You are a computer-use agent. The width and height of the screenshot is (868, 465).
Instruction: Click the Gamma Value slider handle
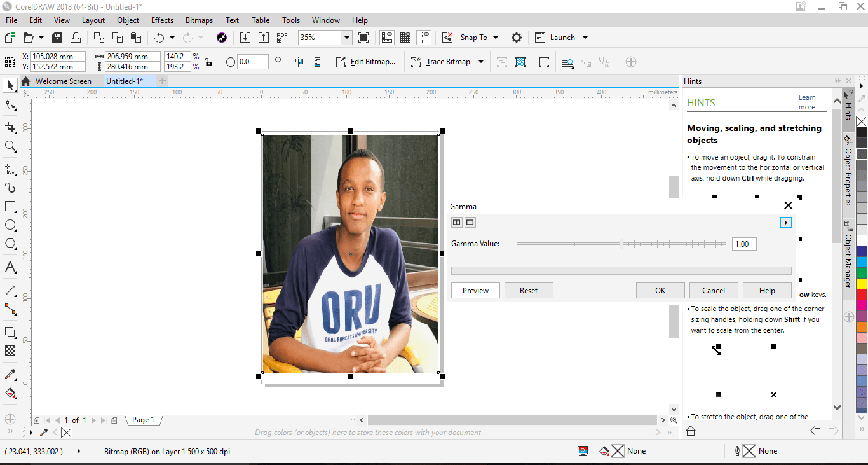coord(621,244)
